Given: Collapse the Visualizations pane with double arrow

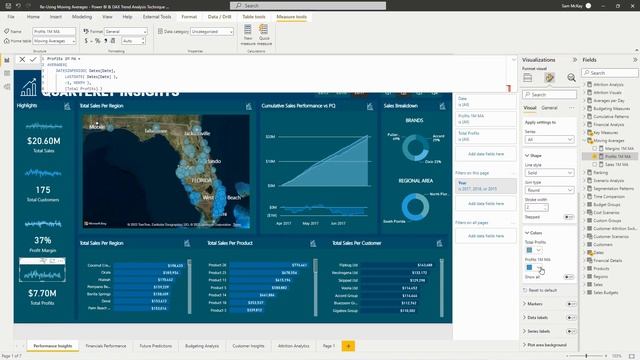Looking at the screenshot, I should click(x=575, y=60).
